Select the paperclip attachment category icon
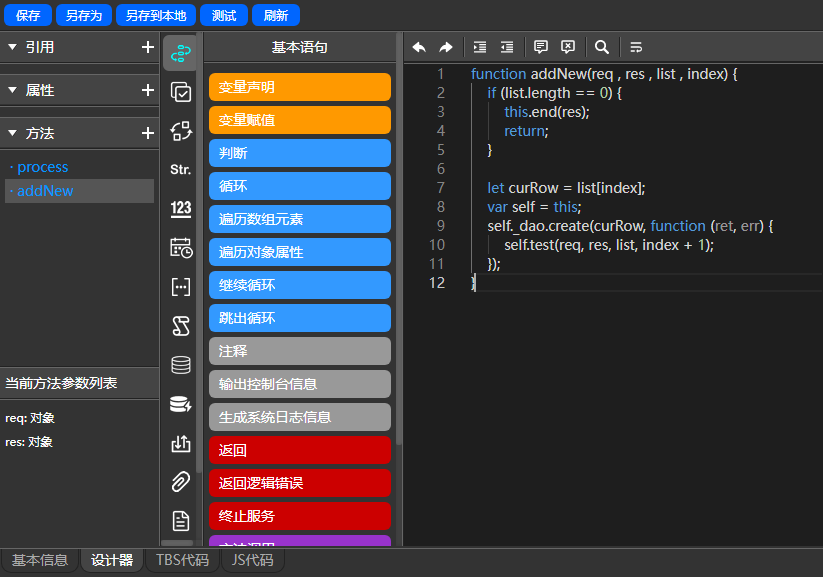The width and height of the screenshot is (823, 577). click(181, 482)
